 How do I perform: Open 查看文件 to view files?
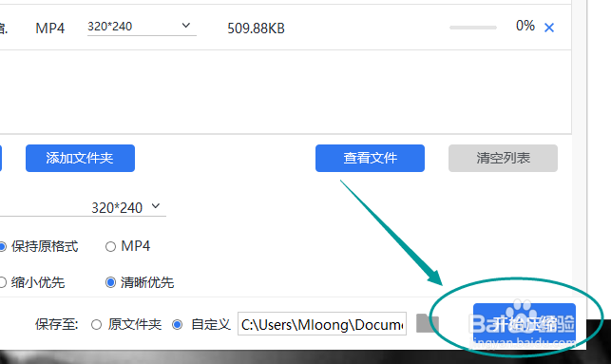click(x=370, y=158)
